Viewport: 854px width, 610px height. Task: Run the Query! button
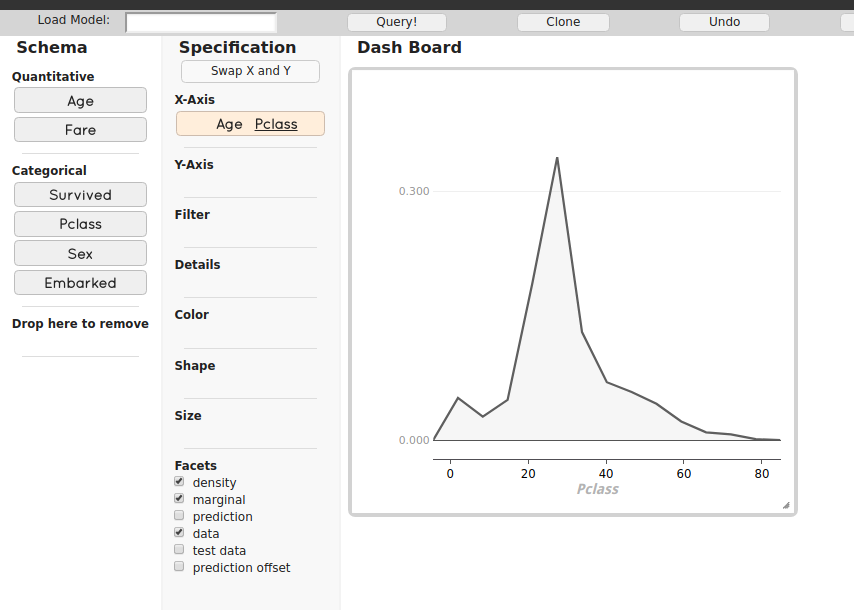(396, 22)
